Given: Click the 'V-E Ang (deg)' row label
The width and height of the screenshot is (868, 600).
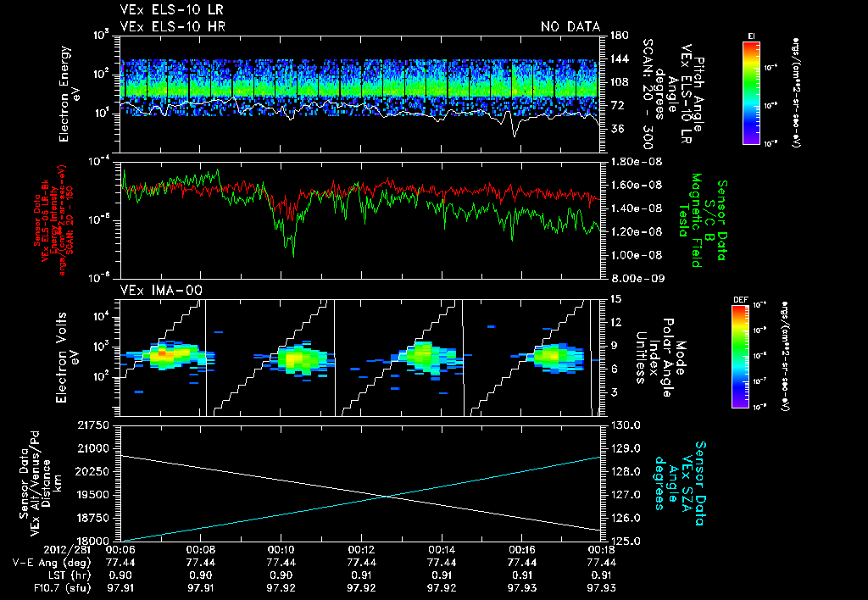Looking at the screenshot, I should [x=52, y=563].
